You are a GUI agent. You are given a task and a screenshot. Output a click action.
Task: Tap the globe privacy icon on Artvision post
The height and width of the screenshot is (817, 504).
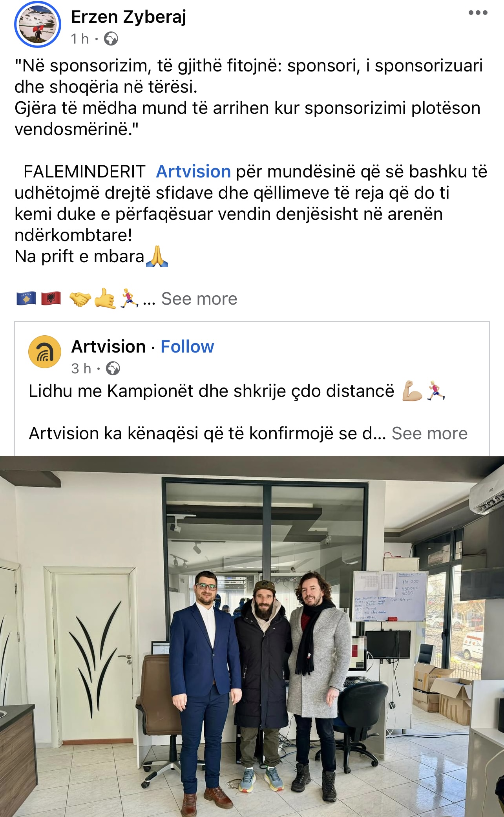point(113,369)
